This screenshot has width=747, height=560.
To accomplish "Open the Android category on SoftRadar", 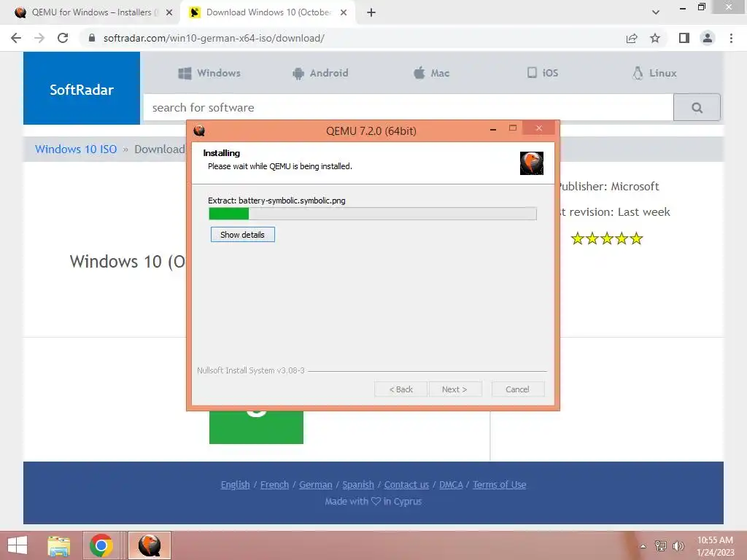I will (320, 73).
